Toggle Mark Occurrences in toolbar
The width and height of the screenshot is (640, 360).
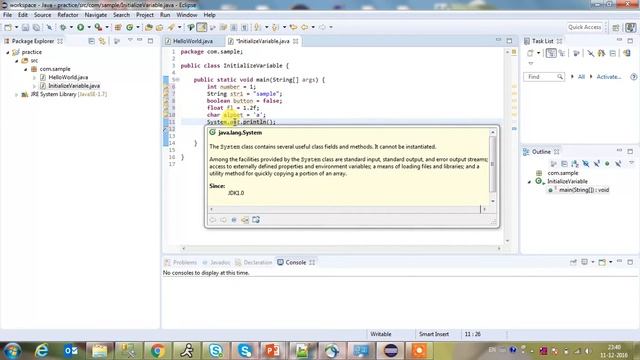[x=202, y=27]
